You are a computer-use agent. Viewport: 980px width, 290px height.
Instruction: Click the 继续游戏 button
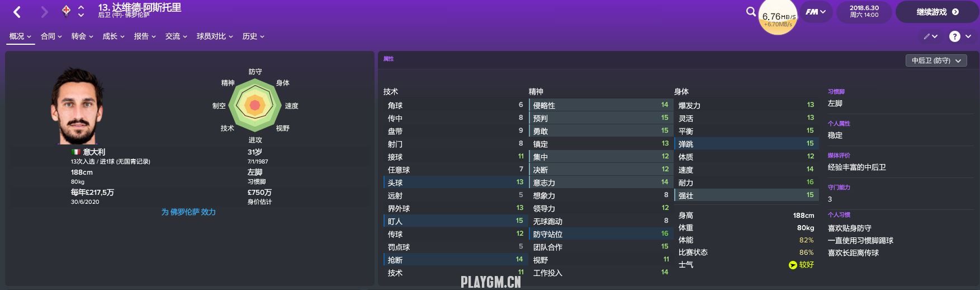tap(937, 12)
